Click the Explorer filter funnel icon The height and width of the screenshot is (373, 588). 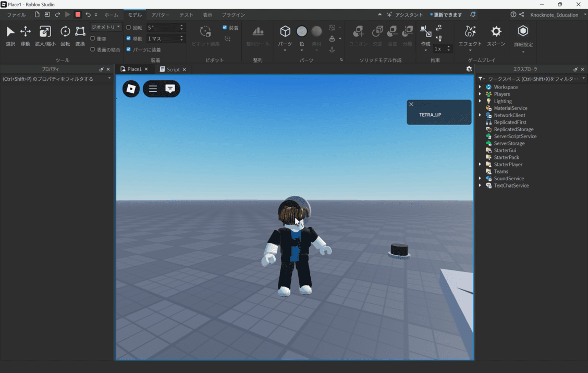(481, 79)
